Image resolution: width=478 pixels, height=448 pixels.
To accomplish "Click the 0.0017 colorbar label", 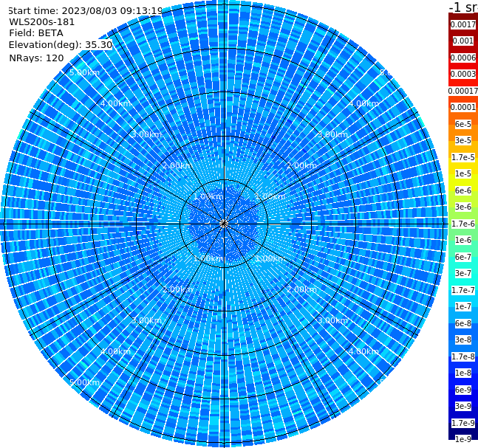I will 463,24.
